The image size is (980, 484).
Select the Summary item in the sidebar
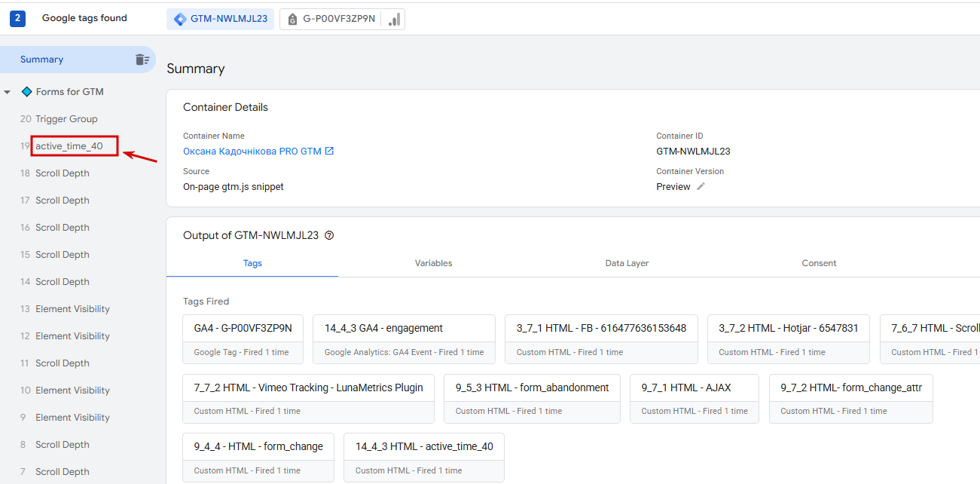42,60
